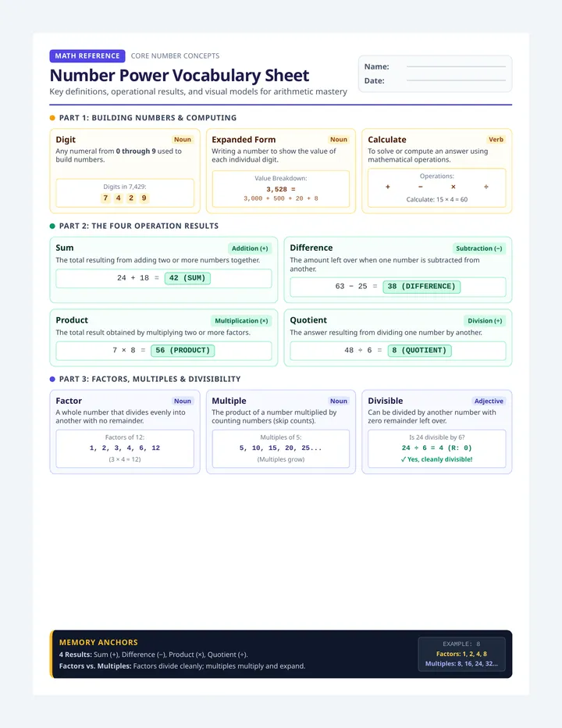Click the '8 (QUOTIENT)' result badge

click(419, 351)
